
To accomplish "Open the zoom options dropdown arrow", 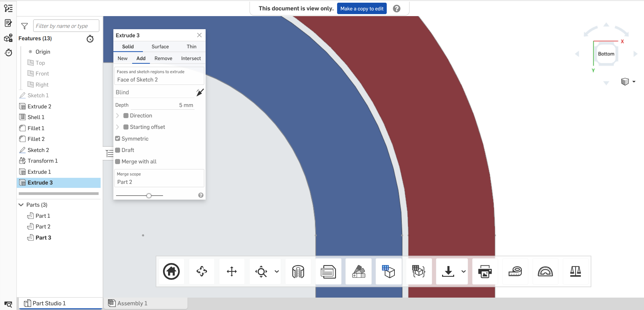I will (277, 271).
